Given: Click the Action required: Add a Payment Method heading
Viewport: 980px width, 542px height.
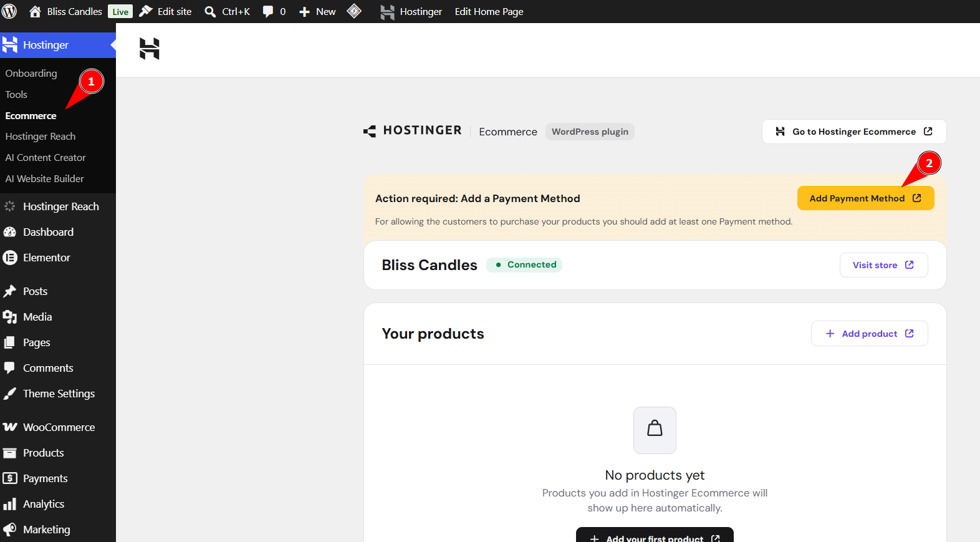Looking at the screenshot, I should click(x=478, y=198).
